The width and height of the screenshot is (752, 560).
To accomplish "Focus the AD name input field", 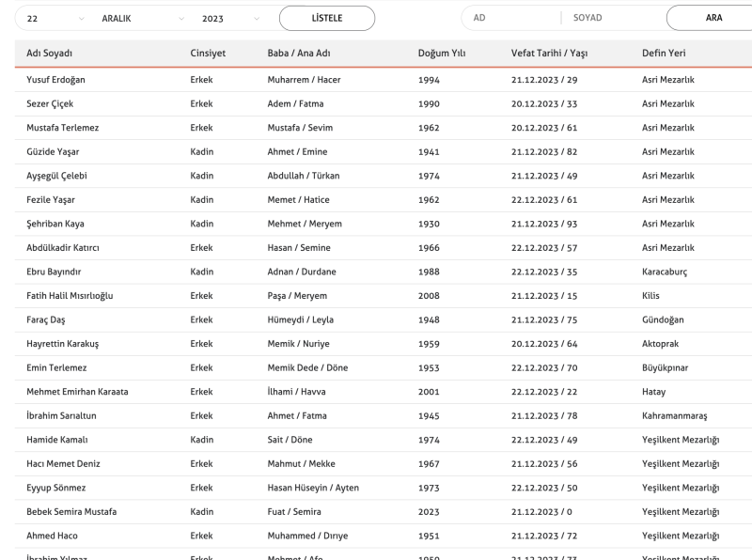I will coord(513,18).
